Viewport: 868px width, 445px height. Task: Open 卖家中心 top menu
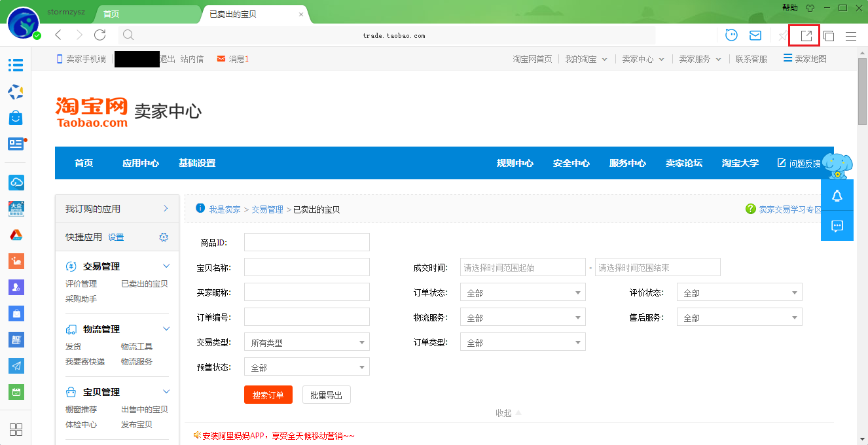click(x=643, y=59)
